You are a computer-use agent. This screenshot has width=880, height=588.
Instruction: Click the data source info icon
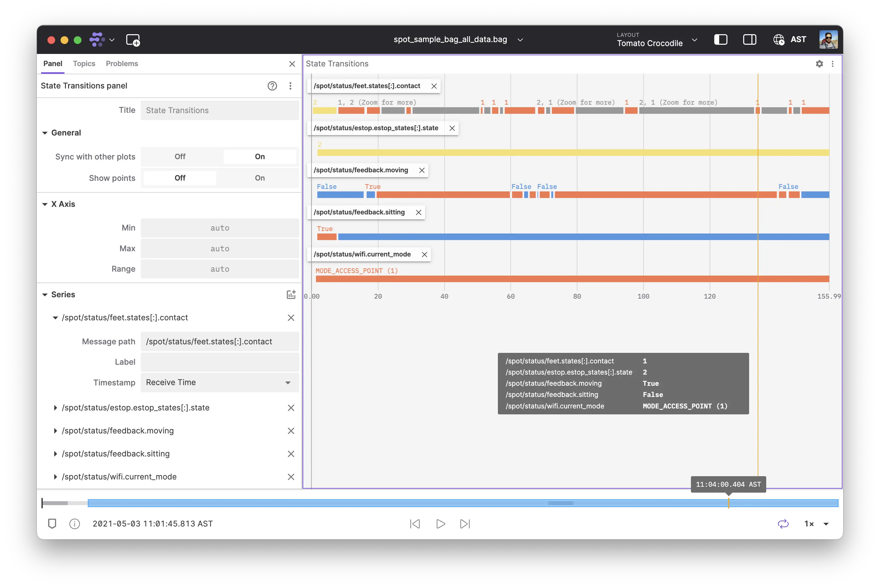coord(75,524)
